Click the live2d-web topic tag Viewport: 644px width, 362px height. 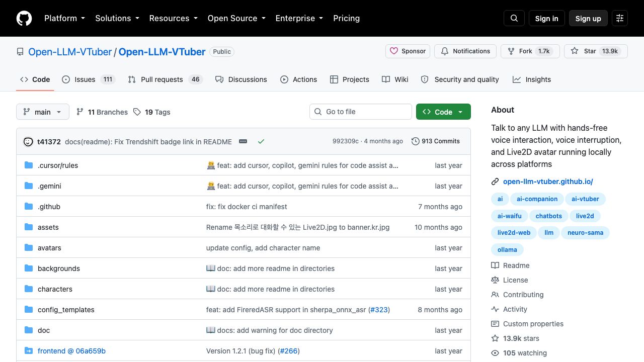click(x=514, y=233)
